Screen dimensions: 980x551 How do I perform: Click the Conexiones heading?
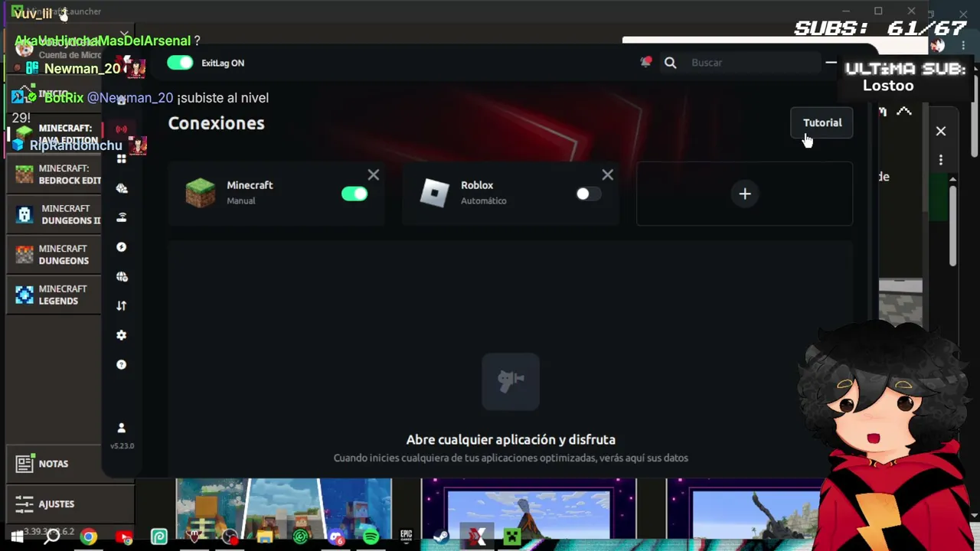216,123
